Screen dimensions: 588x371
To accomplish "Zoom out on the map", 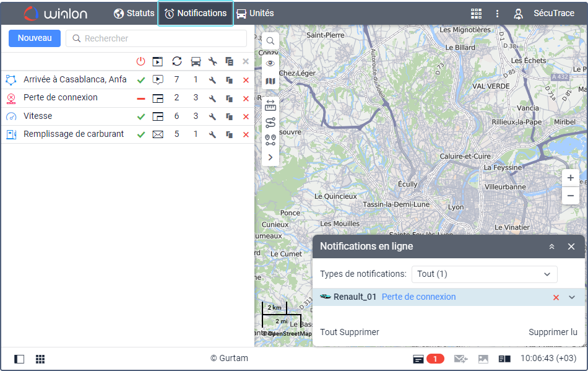I will click(571, 196).
